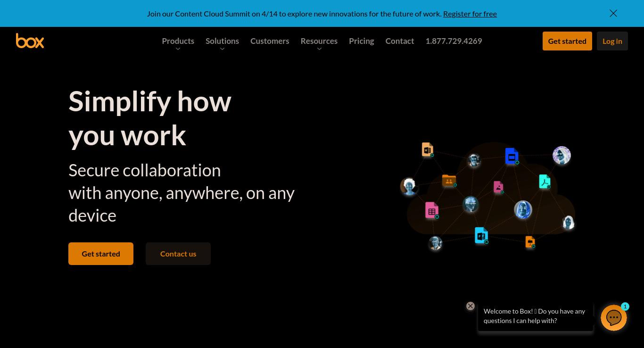Click the orange presentation file icon
This screenshot has width=644, height=348.
coord(530,242)
